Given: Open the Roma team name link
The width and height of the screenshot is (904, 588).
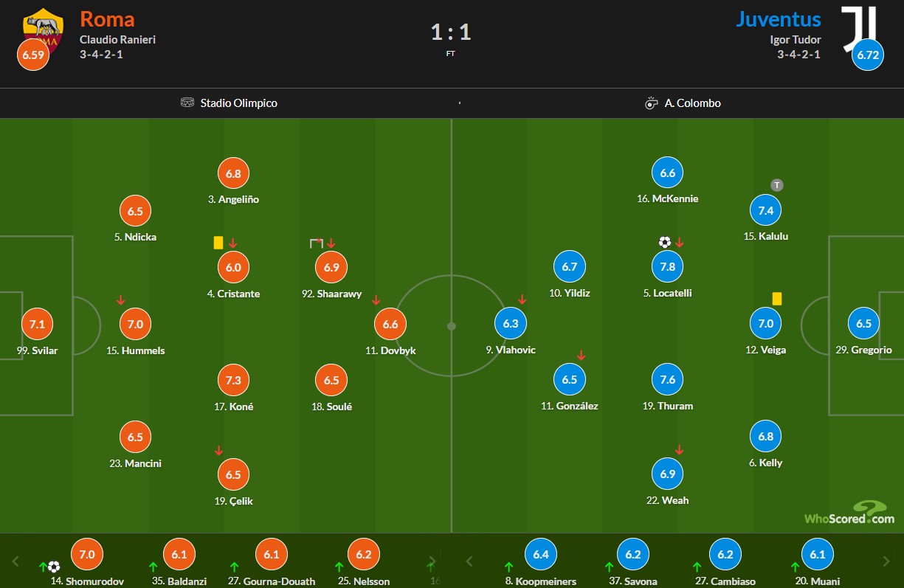Looking at the screenshot, I should point(107,18).
